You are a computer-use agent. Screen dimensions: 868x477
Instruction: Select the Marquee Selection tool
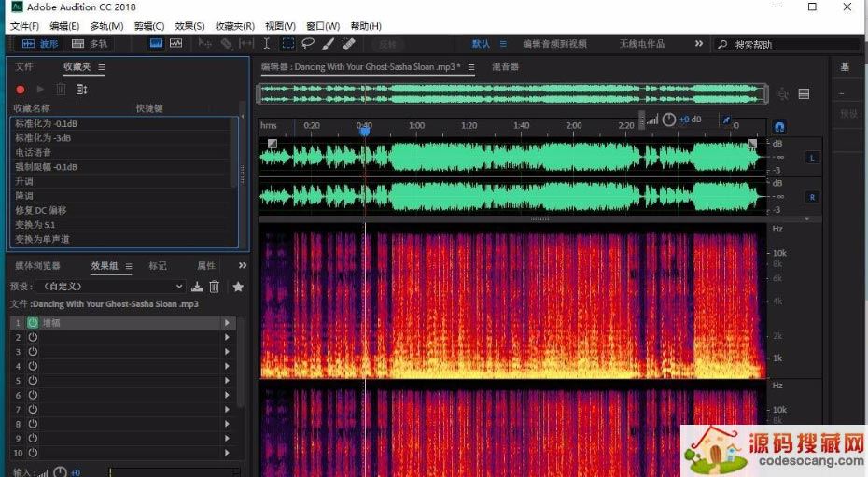pyautogui.click(x=287, y=44)
